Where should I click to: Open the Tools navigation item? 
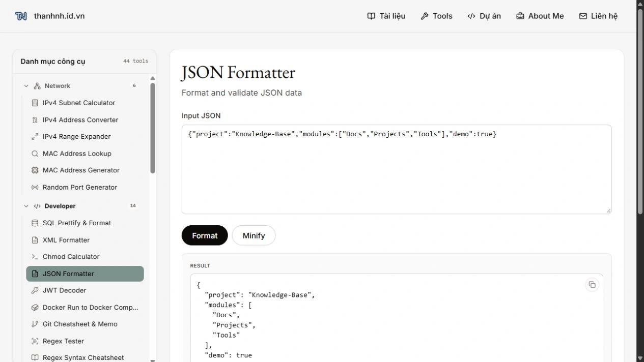pyautogui.click(x=437, y=16)
